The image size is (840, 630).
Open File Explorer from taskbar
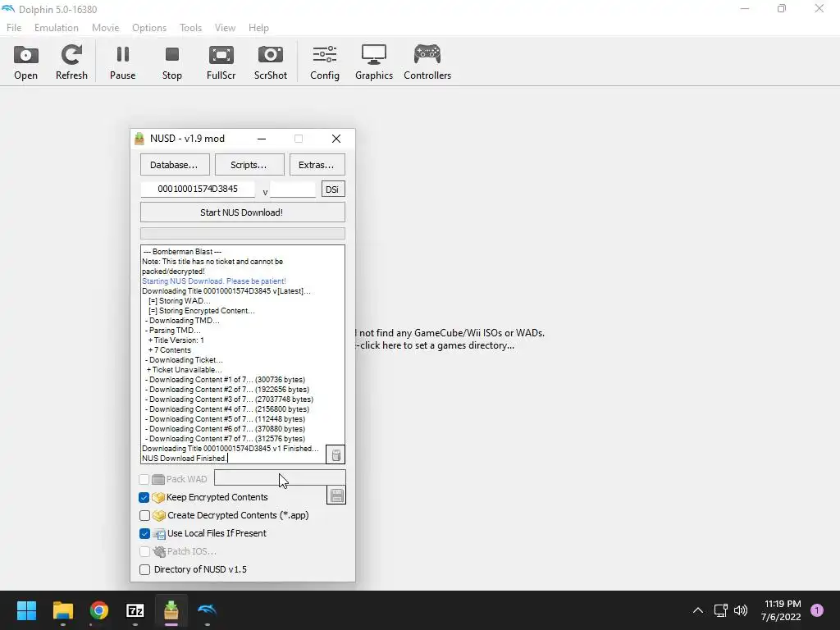tap(62, 610)
